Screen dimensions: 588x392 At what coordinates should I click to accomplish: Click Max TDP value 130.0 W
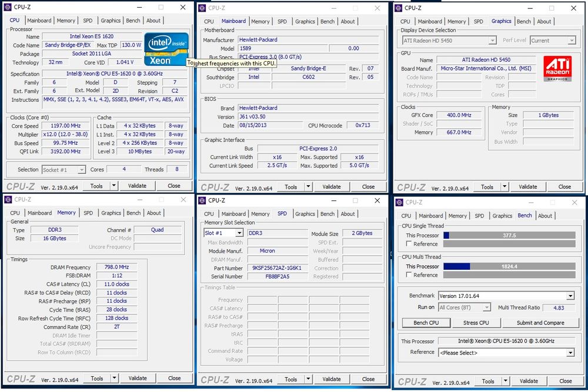(x=132, y=45)
